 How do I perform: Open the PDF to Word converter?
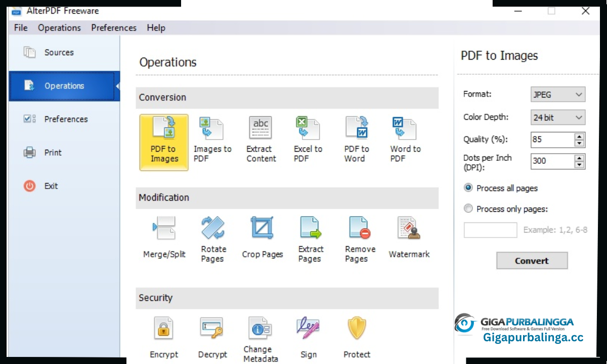click(357, 140)
